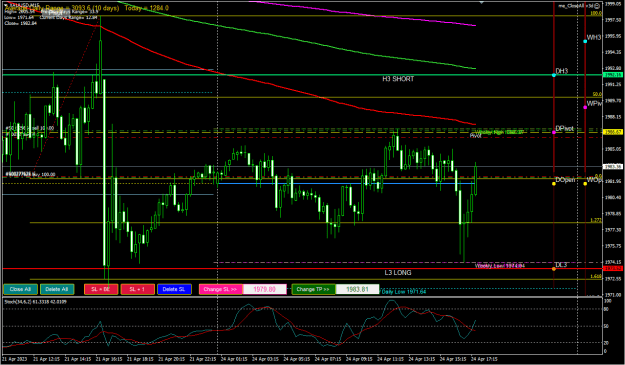Click the SL + 1 button
Image resolution: width=625 pixels, height=365 pixels.
click(x=138, y=289)
